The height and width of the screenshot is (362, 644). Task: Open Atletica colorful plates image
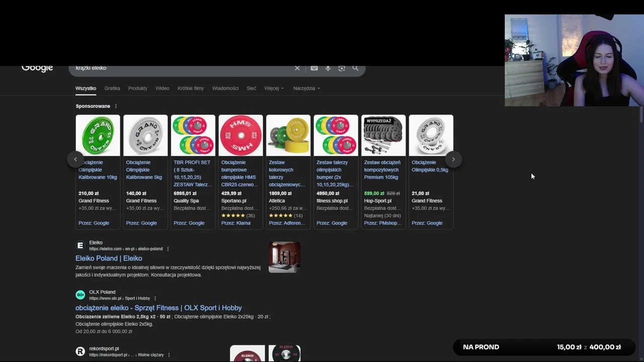click(288, 135)
